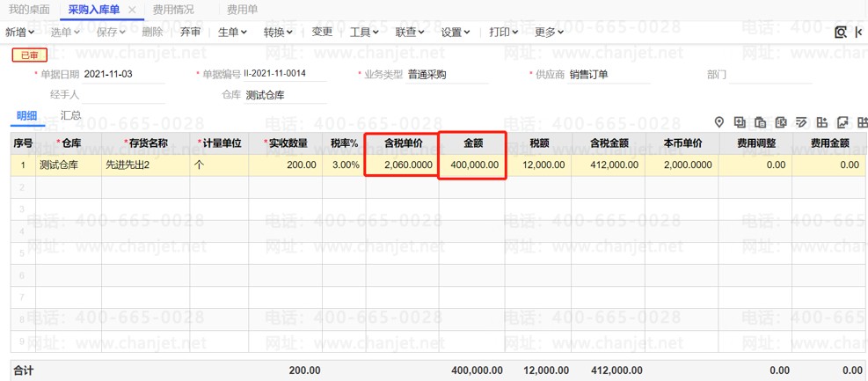868x381 pixels.
Task: Click the header 仓库 field 测试仓库
Action: click(x=285, y=95)
